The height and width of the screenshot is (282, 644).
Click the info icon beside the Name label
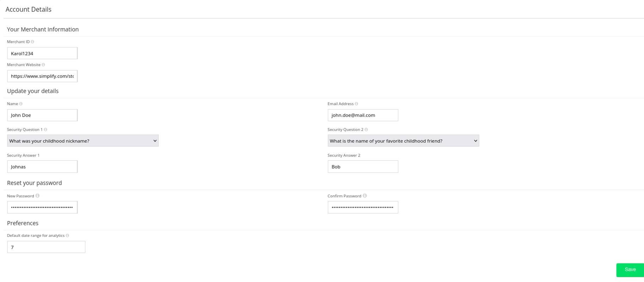click(21, 104)
